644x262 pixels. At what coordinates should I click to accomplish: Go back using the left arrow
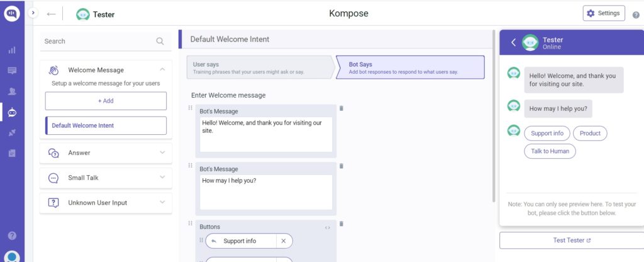pos(51,14)
